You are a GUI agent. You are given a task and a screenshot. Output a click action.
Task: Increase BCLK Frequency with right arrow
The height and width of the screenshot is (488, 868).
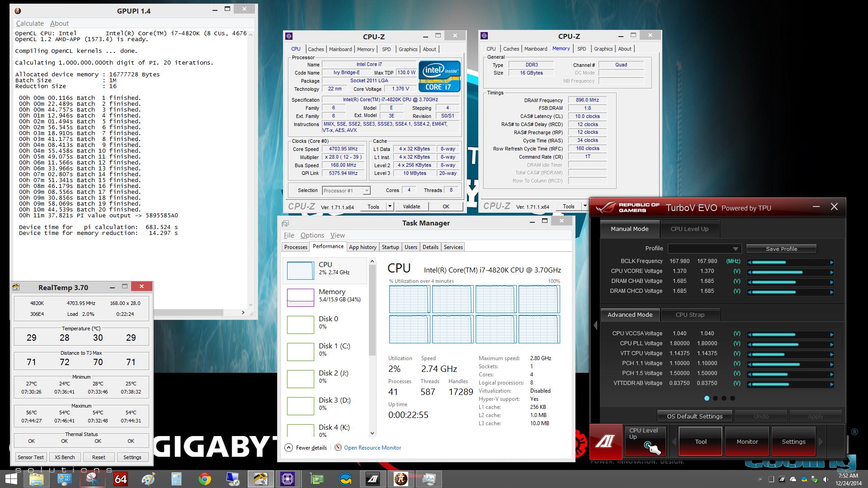(x=831, y=262)
